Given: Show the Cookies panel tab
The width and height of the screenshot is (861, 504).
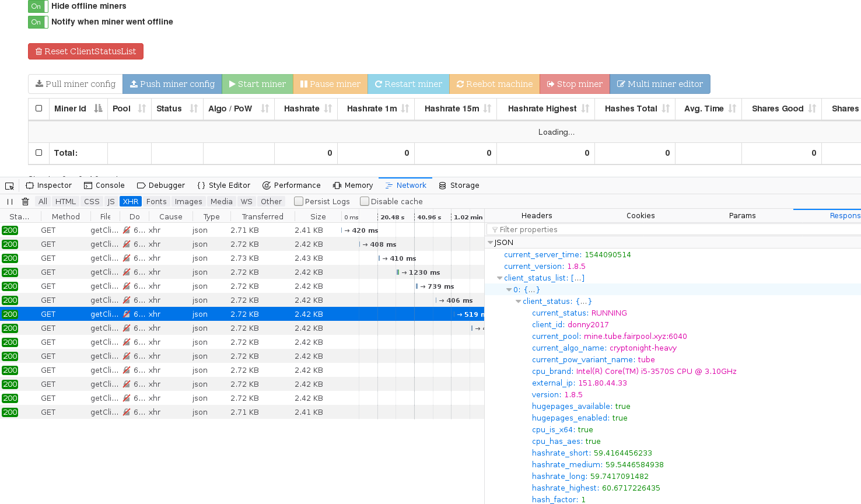Looking at the screenshot, I should pos(640,216).
